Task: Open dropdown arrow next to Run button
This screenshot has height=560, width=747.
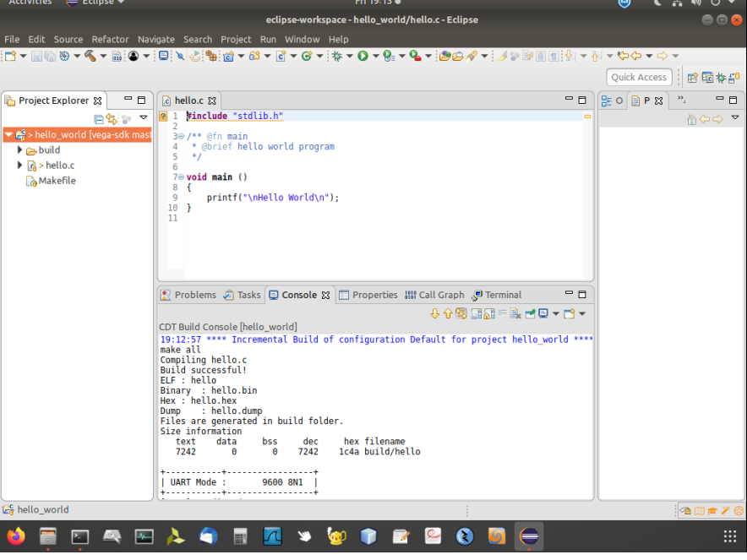Action: [376, 57]
